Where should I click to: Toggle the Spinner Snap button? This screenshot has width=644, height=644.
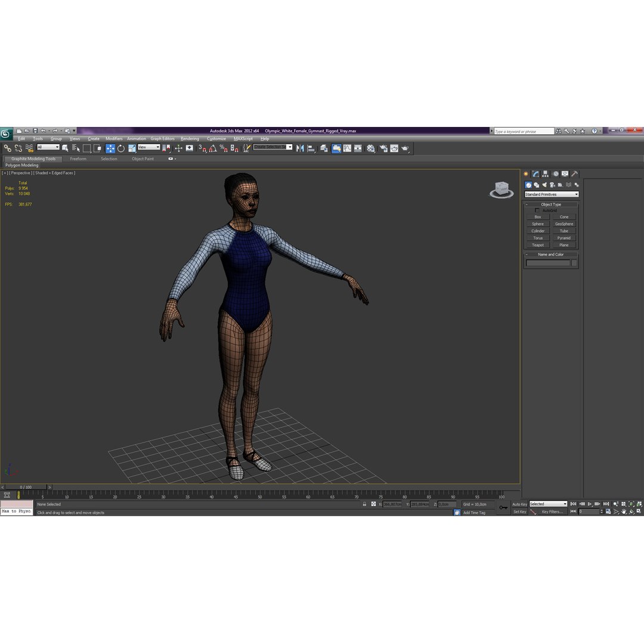(x=234, y=148)
